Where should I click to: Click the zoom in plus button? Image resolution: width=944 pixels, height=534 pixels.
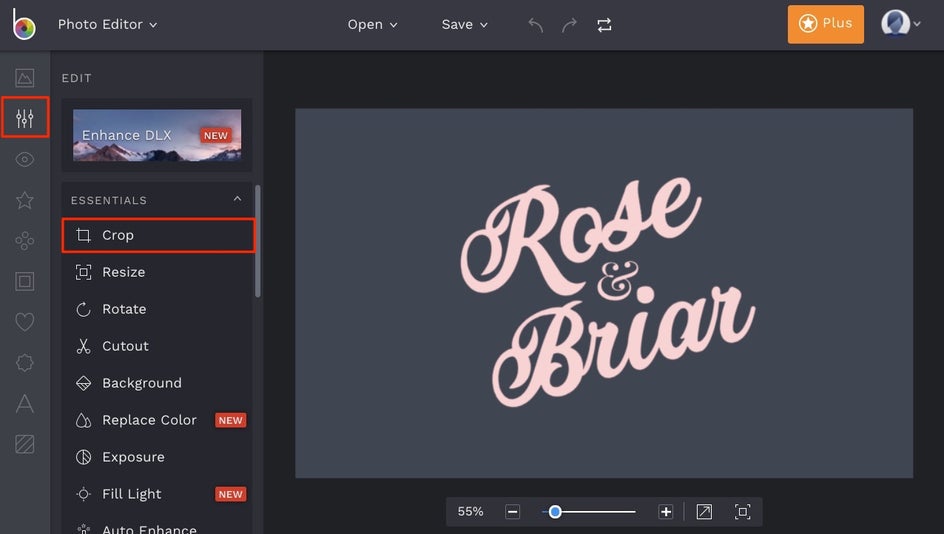(666, 512)
